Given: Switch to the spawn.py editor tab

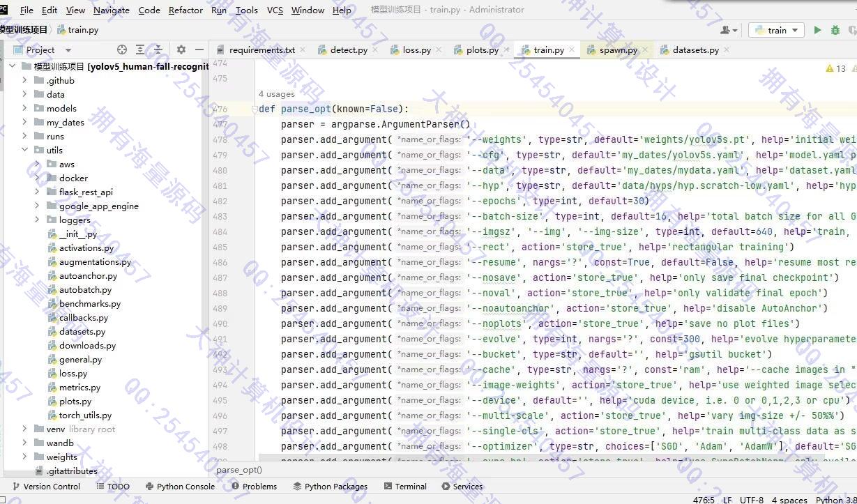Looking at the screenshot, I should tap(619, 50).
